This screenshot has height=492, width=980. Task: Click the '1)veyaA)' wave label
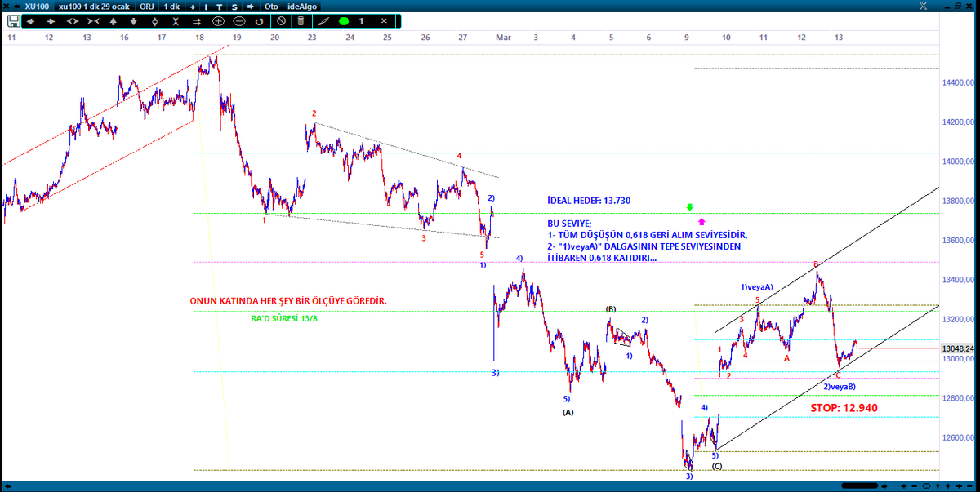click(757, 286)
